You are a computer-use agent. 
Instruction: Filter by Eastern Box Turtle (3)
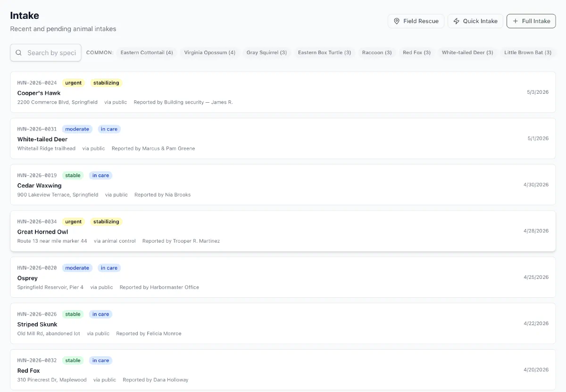point(325,53)
